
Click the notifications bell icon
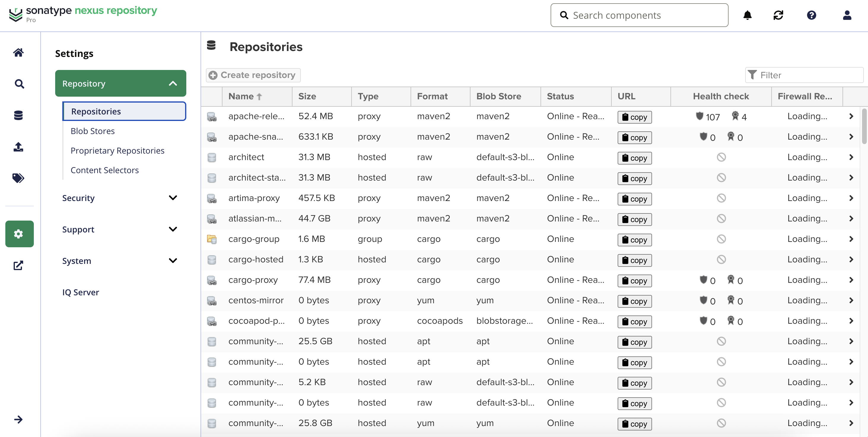[x=747, y=15]
